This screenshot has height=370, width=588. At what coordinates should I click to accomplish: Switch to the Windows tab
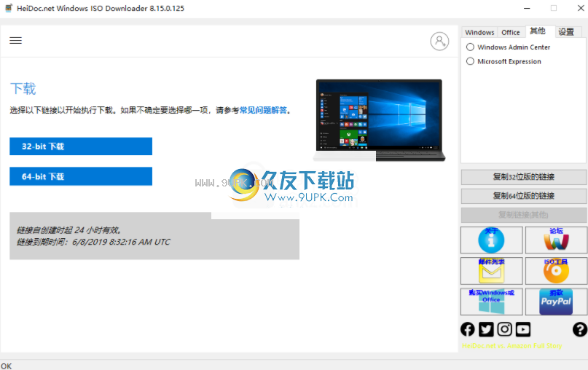479,32
